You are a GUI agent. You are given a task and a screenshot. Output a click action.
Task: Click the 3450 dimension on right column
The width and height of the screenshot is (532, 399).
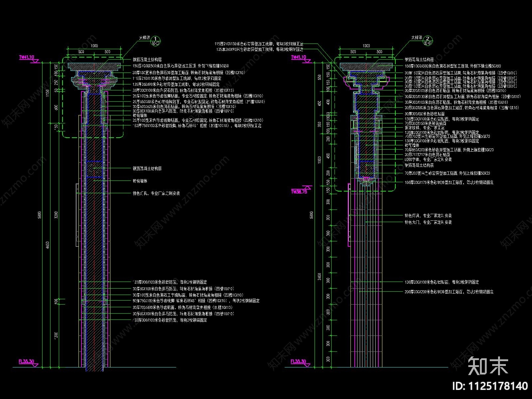(x=320, y=277)
